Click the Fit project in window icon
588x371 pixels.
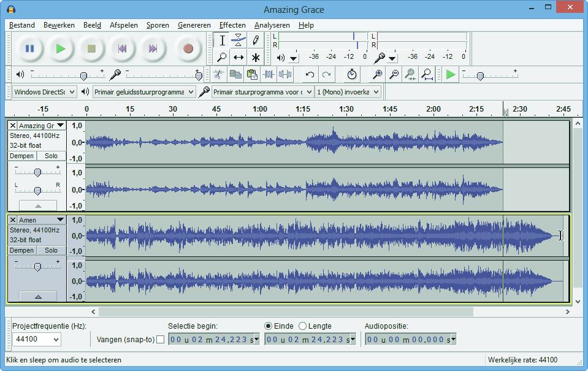[x=427, y=75]
